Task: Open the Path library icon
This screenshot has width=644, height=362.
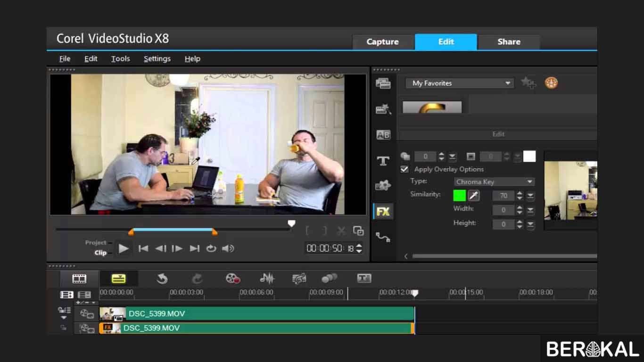Action: point(383,237)
